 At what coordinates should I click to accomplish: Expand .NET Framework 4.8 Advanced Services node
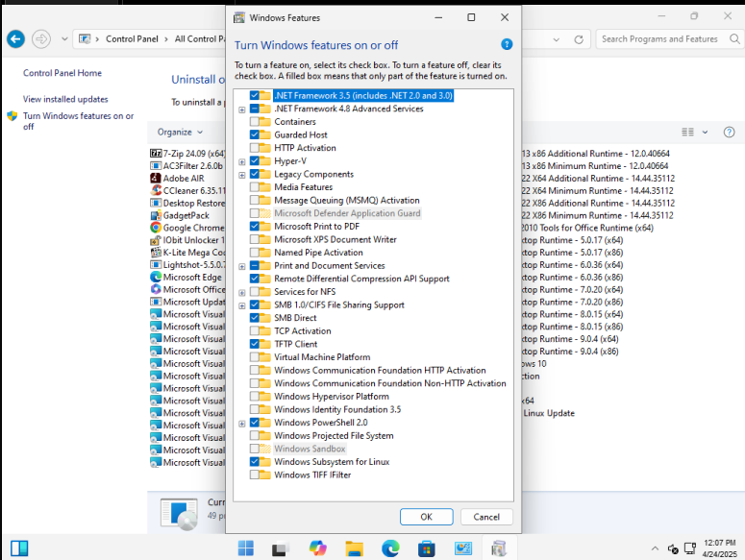pos(242,110)
